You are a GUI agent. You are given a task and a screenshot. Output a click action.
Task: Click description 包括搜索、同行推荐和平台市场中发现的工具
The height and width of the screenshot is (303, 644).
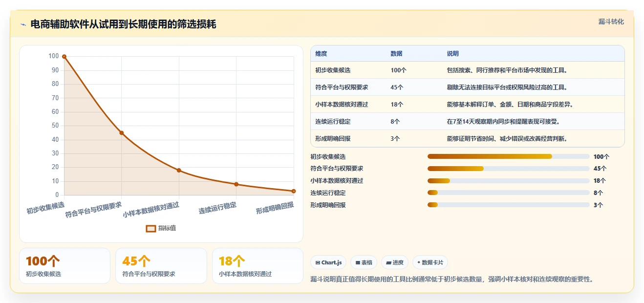point(507,70)
